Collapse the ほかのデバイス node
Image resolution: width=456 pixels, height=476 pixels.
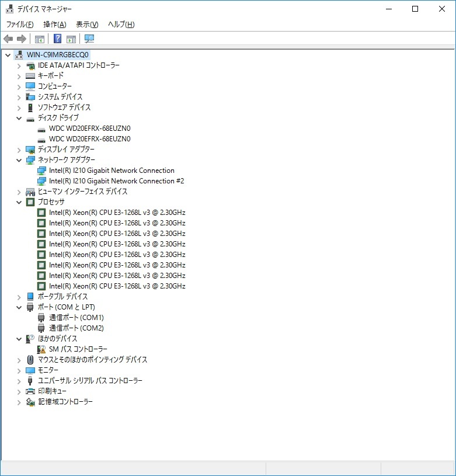(x=19, y=339)
